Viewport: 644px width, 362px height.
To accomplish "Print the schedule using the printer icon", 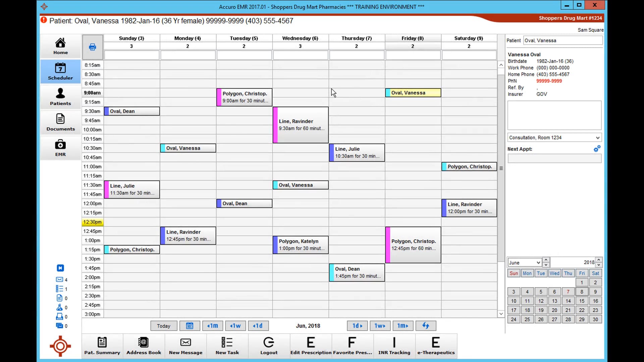I will click(92, 47).
